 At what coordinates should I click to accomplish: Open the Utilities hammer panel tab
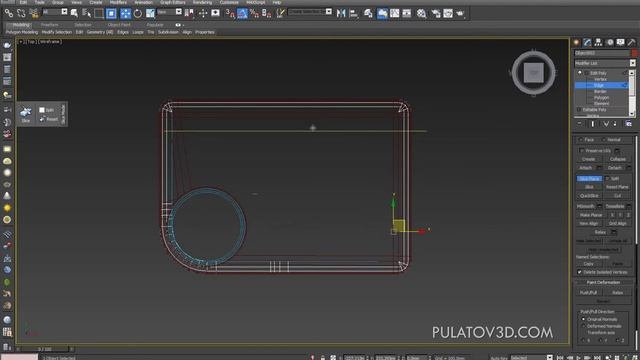631,42
